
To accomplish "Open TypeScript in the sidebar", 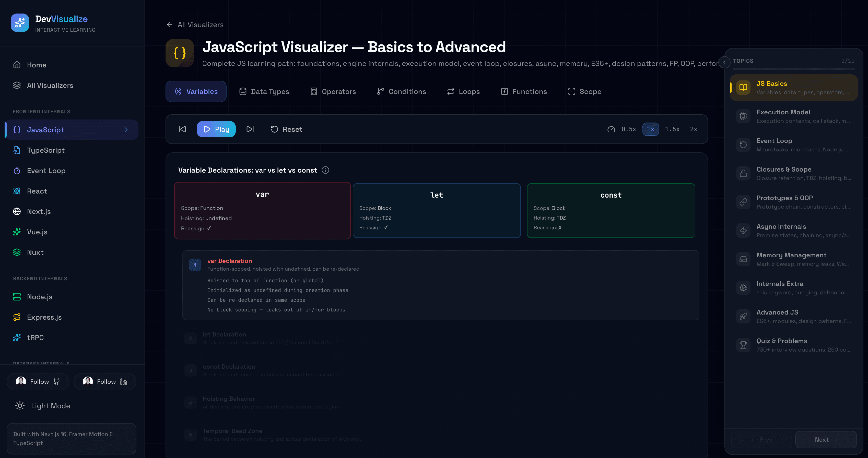I will [x=72, y=150].
